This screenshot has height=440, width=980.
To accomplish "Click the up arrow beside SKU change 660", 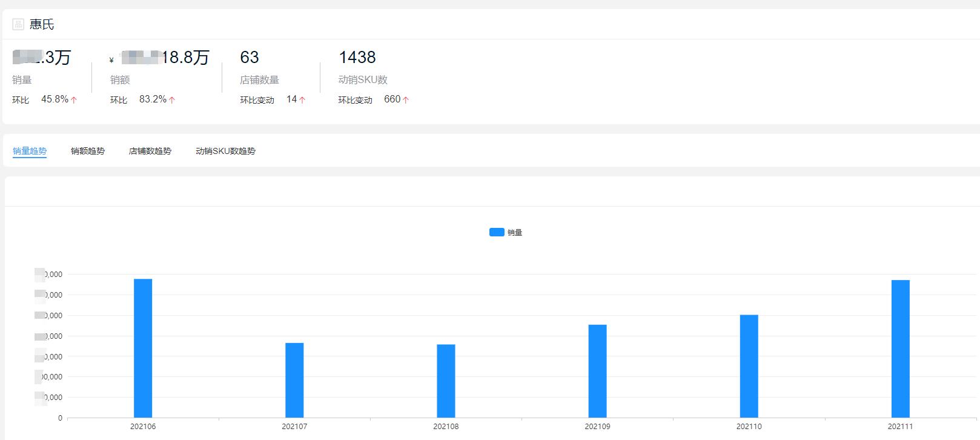I will (x=406, y=100).
